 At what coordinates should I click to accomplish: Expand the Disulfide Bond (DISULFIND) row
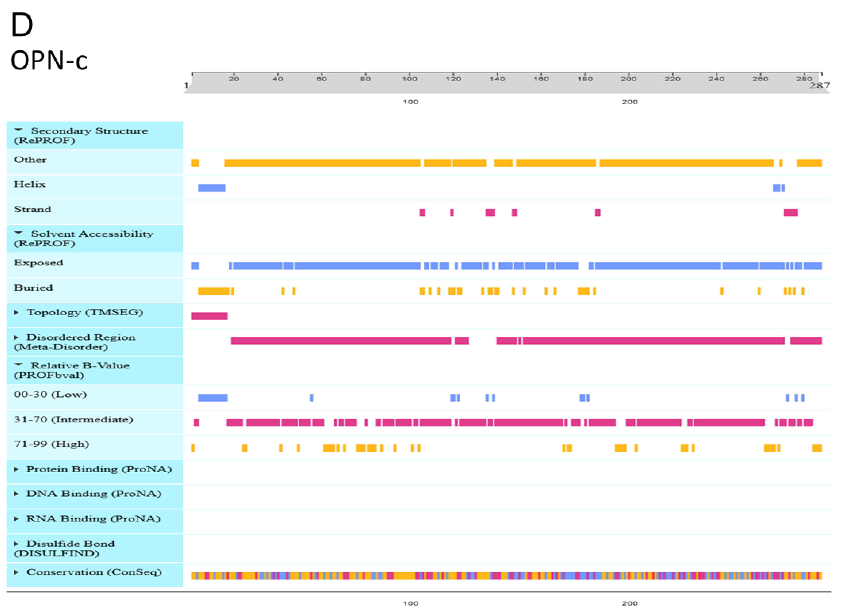click(x=16, y=544)
